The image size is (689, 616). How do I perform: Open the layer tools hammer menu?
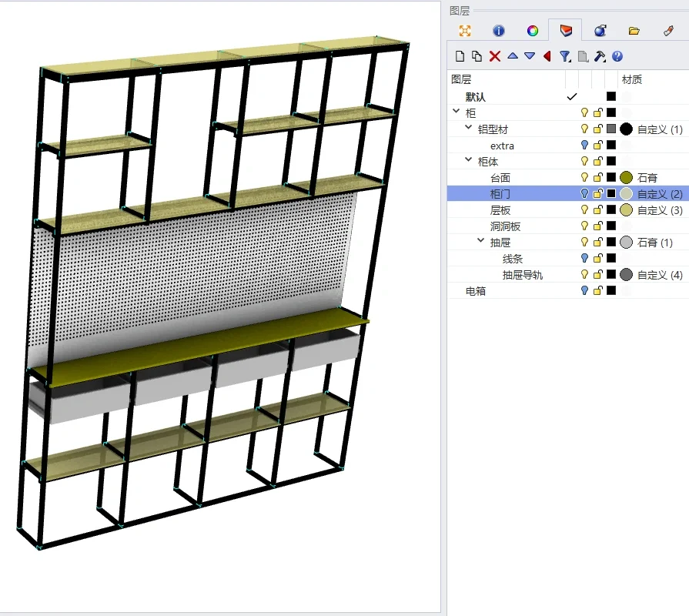[600, 56]
